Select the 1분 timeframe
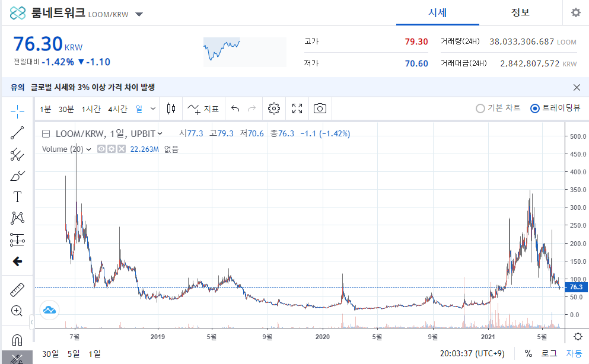589x364 pixels. 46,109
